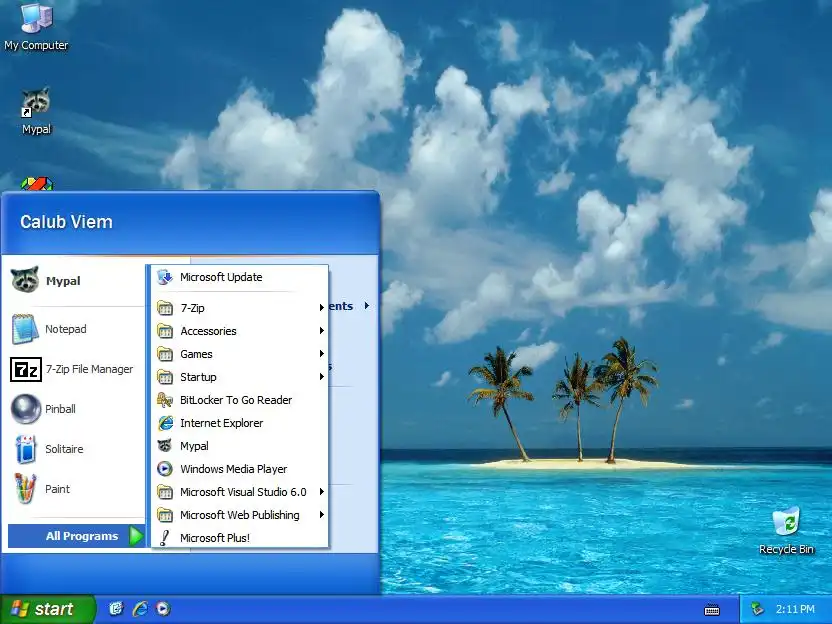Expand Microsoft Visual Studio 6.0 submenu arrow

tap(322, 492)
